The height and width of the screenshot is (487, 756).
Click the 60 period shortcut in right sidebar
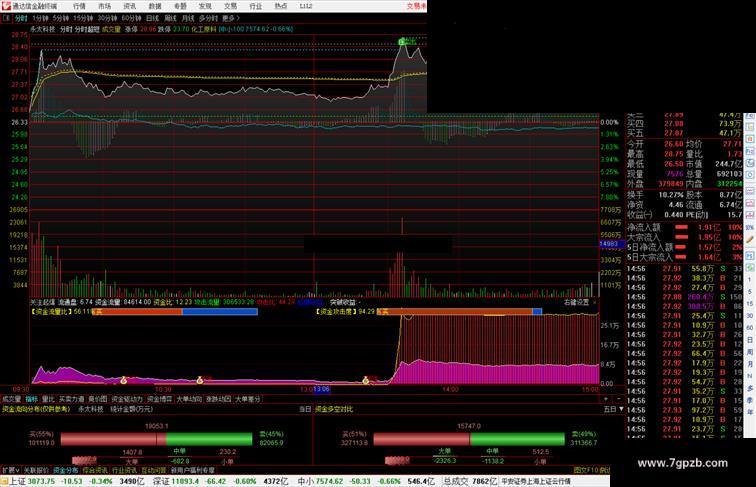tap(750, 328)
